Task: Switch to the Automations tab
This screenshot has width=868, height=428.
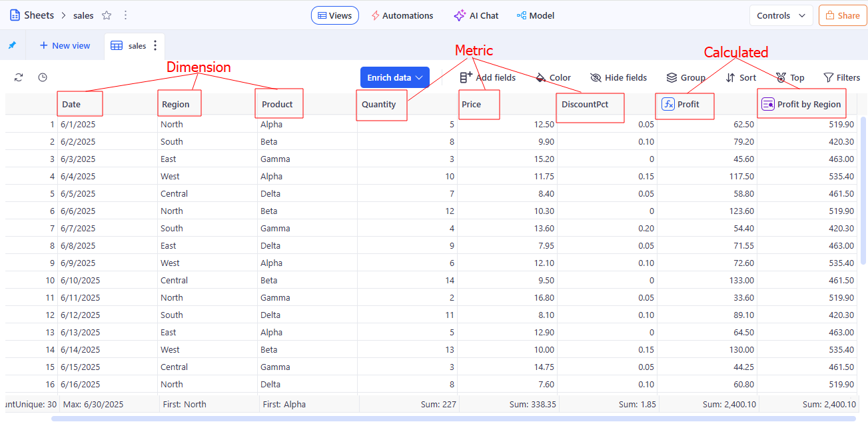Action: [402, 15]
